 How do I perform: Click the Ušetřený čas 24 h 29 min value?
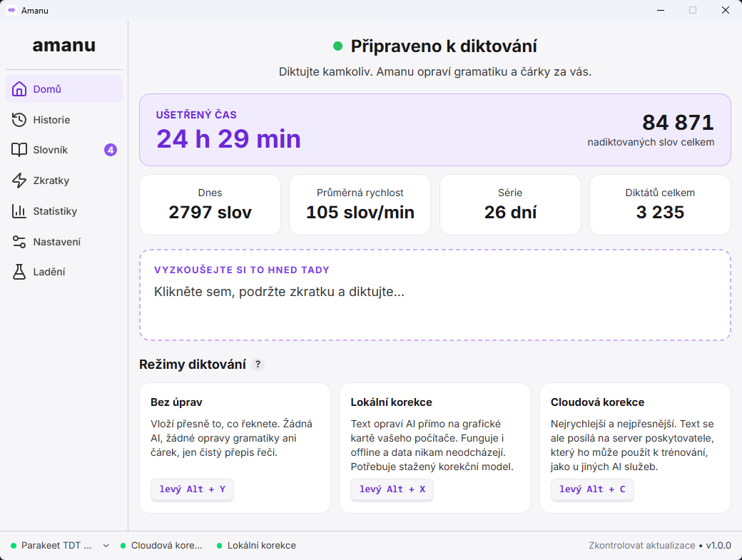tap(228, 139)
